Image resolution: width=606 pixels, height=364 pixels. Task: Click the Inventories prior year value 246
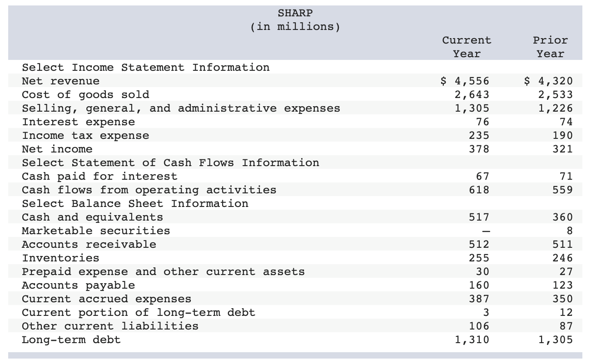click(x=563, y=258)
